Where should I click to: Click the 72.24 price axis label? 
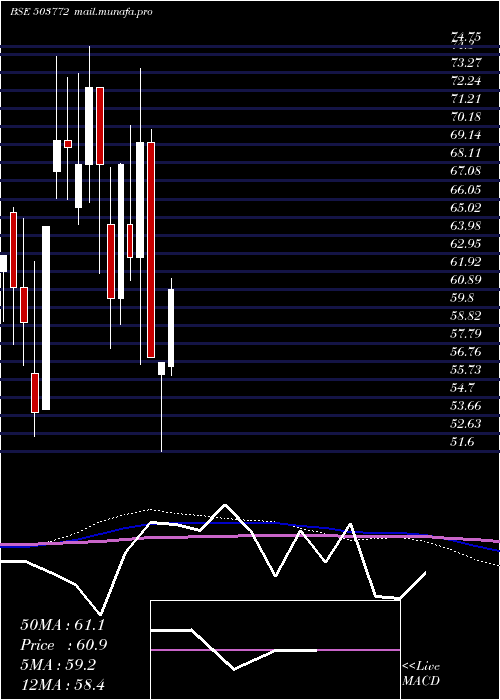[x=466, y=80]
